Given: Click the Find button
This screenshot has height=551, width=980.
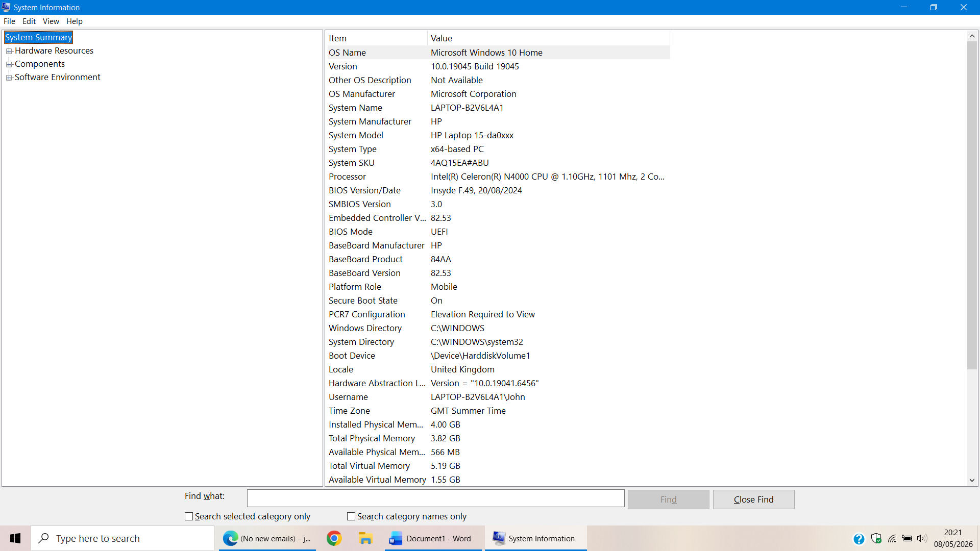Looking at the screenshot, I should coord(668,499).
